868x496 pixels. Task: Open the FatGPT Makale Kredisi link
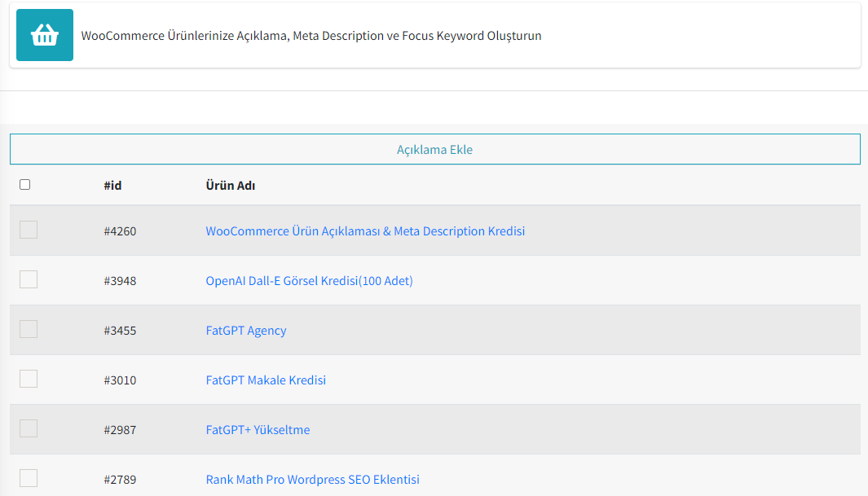[x=266, y=380]
